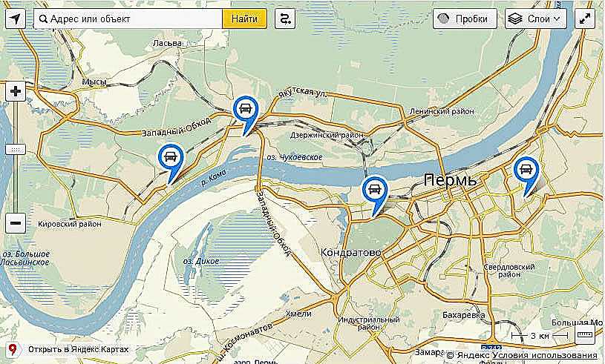The width and height of the screenshot is (605, 364).
Task: Switch the map to fullscreen view
Action: tap(585, 19)
